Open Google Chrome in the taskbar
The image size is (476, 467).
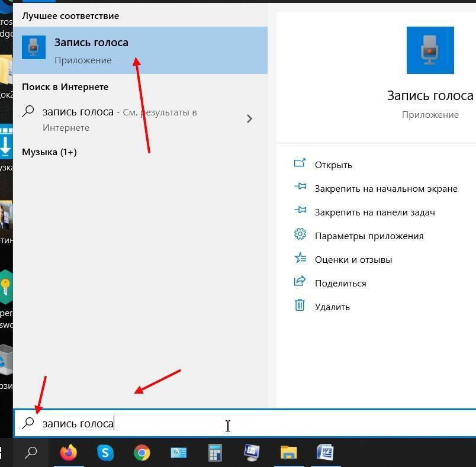pyautogui.click(x=141, y=453)
